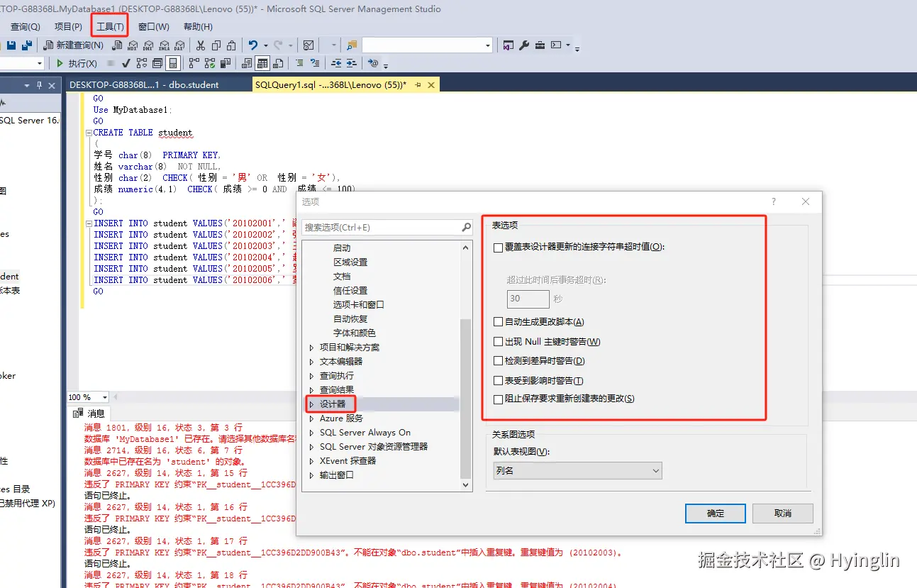Click the wrench properties icon
Screen dimensions: 917x588
tap(524, 45)
